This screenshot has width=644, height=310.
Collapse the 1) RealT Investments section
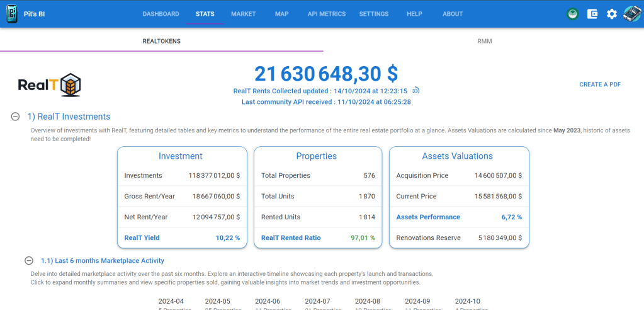15,117
